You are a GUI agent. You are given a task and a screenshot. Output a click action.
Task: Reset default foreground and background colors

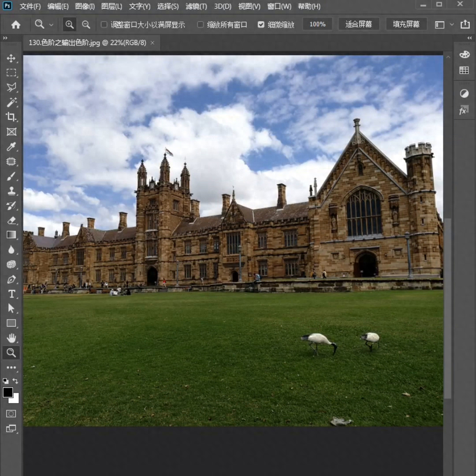[5, 381]
